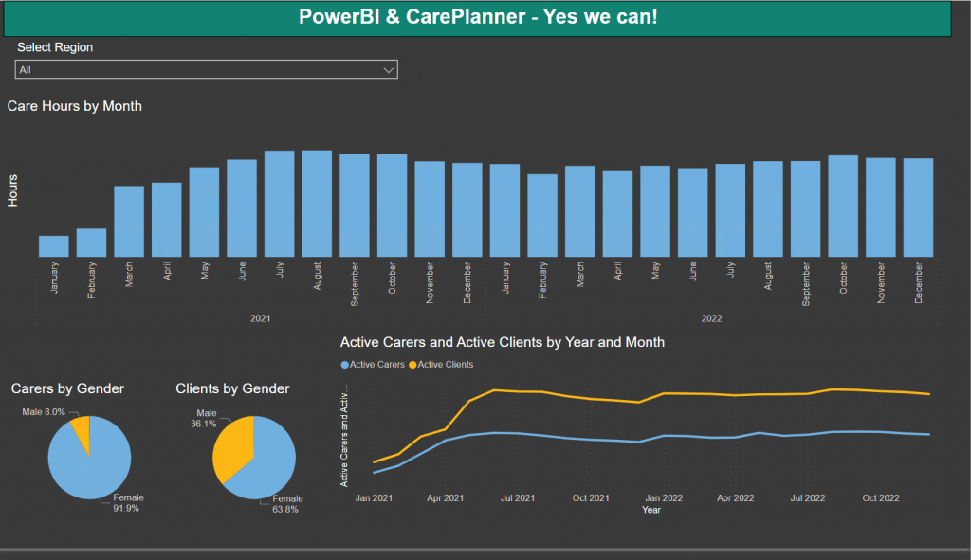Click the 'Care Hours by Month' chart title
Image resolution: width=971 pixels, height=560 pixels.
(74, 106)
